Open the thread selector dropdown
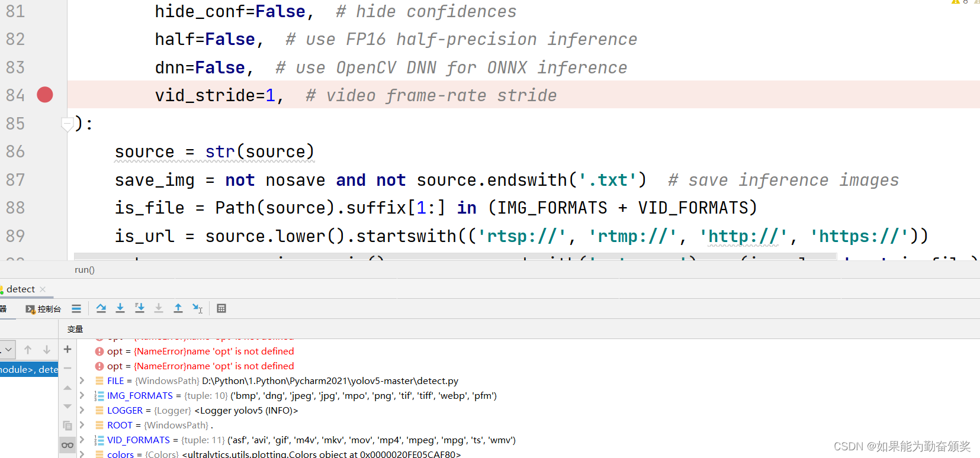The image size is (980, 458). click(8, 350)
